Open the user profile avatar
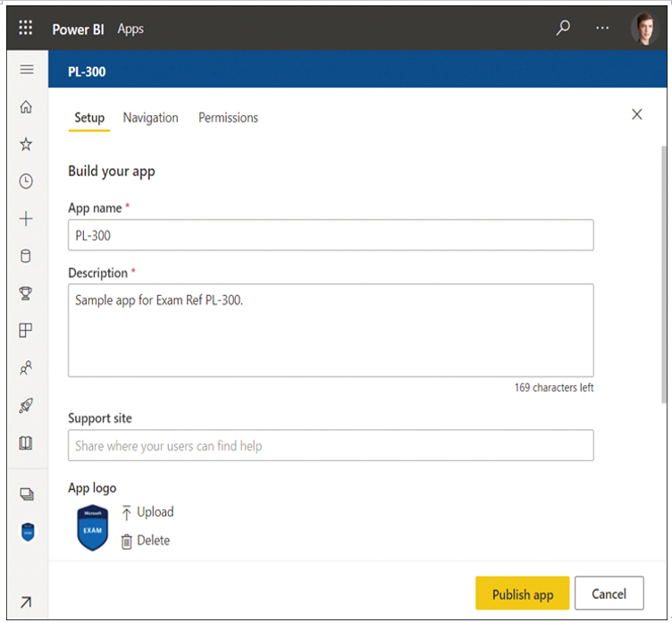 [645, 29]
